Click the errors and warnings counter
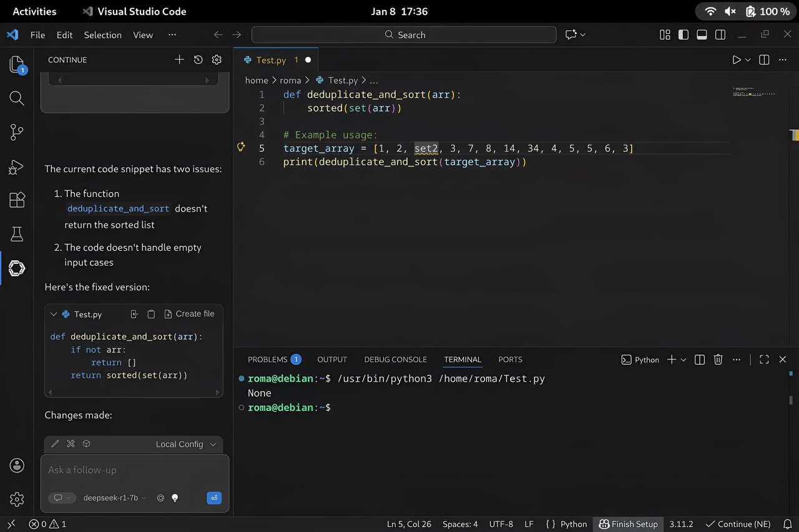The width and height of the screenshot is (799, 532). coord(47,525)
